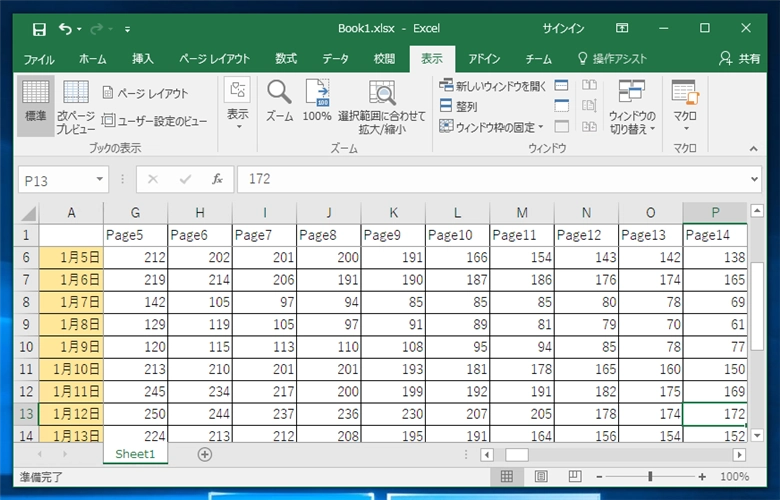Click the Page10 header cell
Screen dimensions: 780x500
[x=457, y=235]
